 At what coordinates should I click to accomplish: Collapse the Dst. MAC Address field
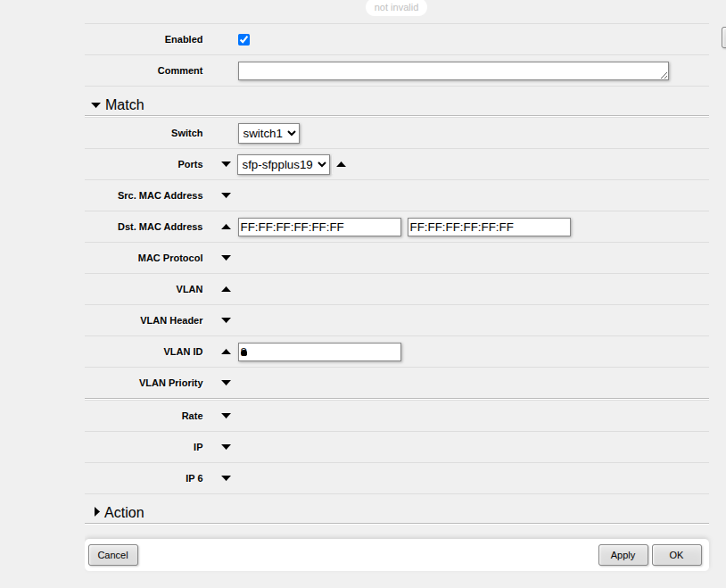(226, 227)
